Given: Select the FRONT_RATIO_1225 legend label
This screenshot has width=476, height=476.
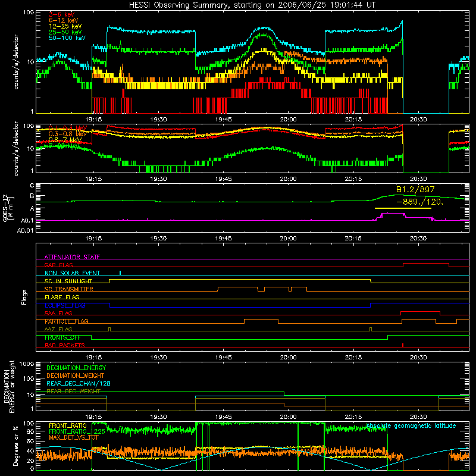Looking at the screenshot, I should point(77,432).
